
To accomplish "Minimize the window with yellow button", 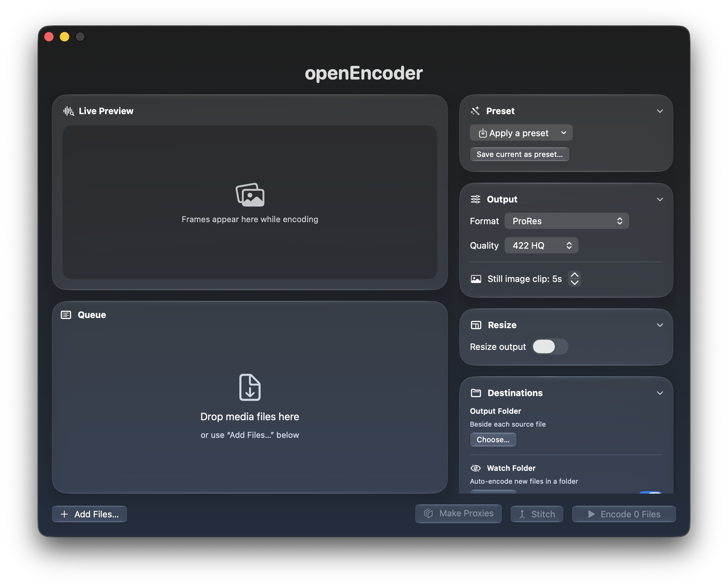I will click(65, 37).
